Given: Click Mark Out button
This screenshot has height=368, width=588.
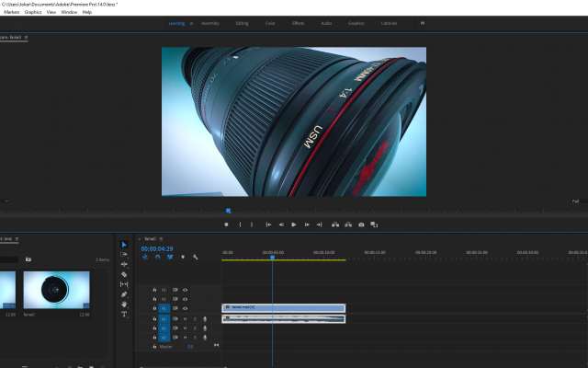Looking at the screenshot, I should [252, 224].
